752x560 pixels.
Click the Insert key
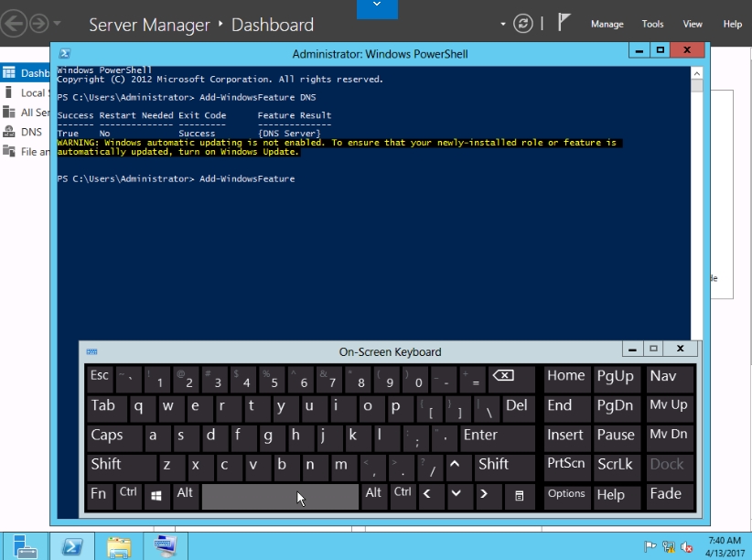click(567, 437)
